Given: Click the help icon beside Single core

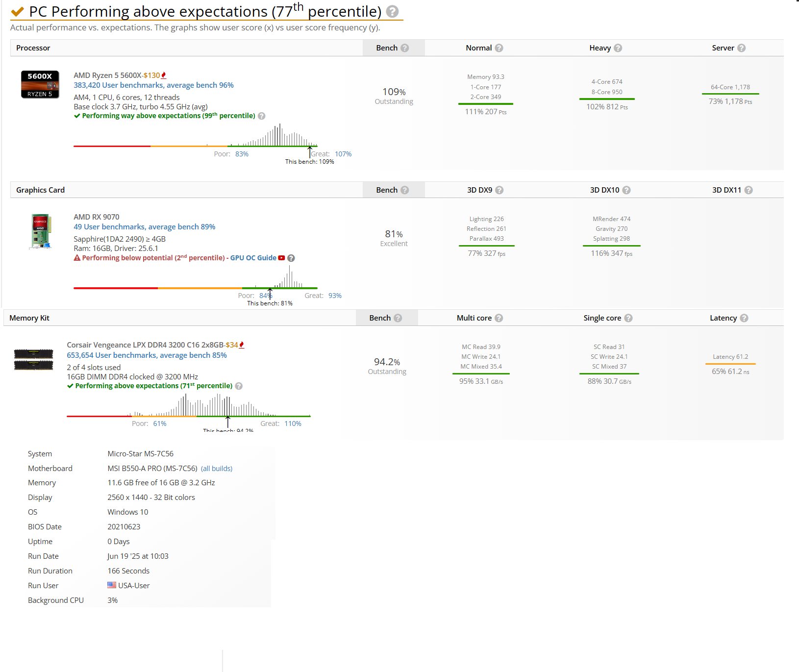Looking at the screenshot, I should 628,318.
